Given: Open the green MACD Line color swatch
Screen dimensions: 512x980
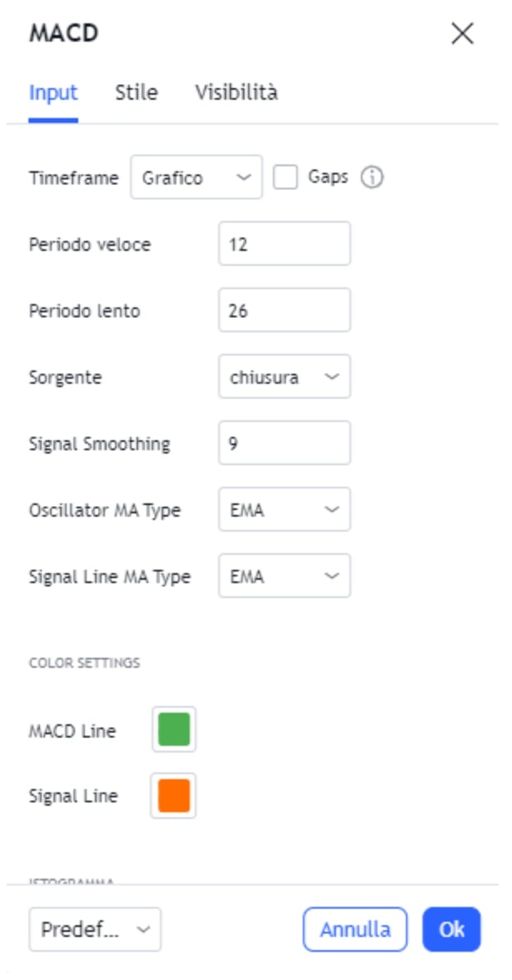Looking at the screenshot, I should tap(175, 730).
